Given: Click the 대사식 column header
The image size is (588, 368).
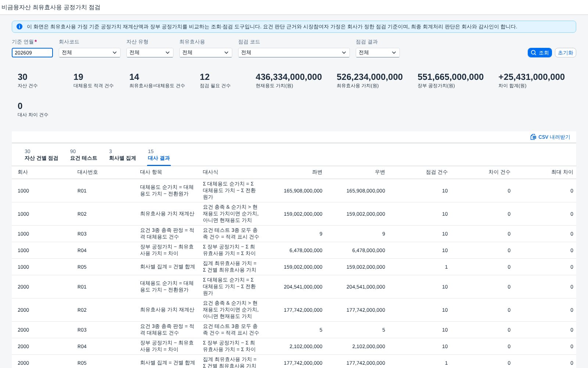Looking at the screenshot, I should coord(211,172).
